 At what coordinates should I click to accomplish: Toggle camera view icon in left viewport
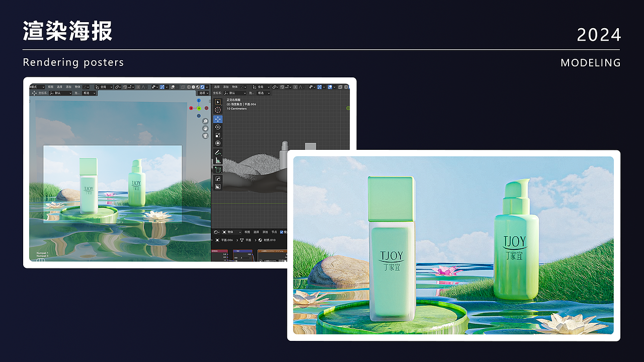click(205, 136)
